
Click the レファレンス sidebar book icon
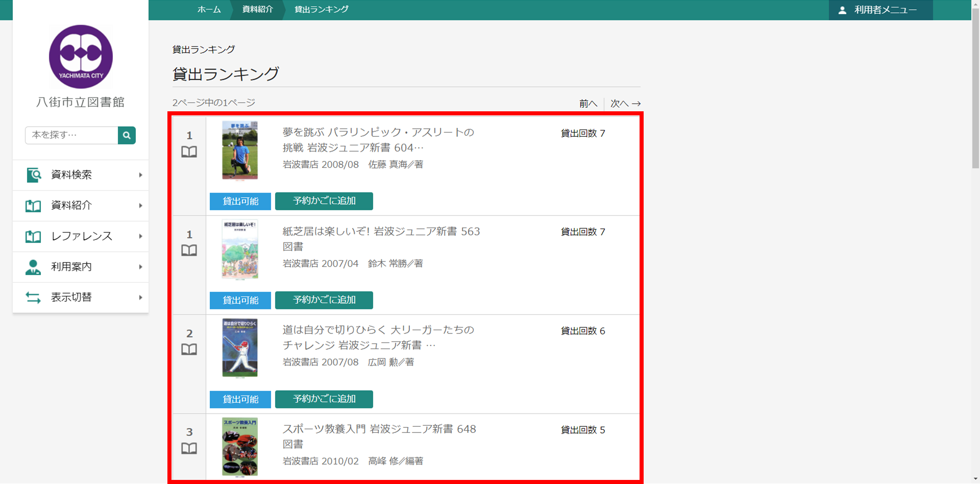click(x=34, y=236)
